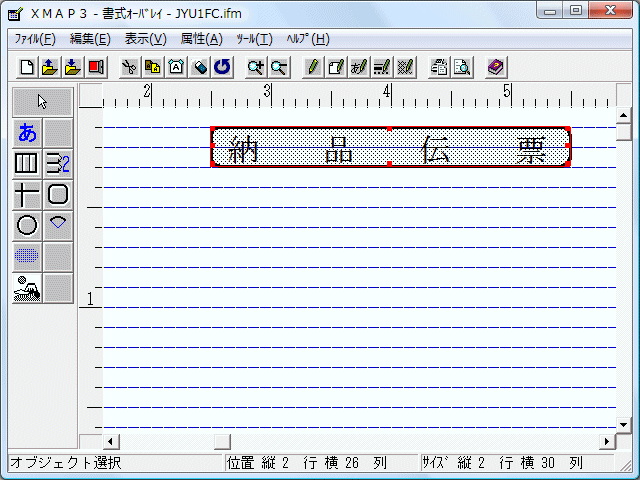Zoom out with the magnifier minus icon
Viewport: 640px width, 480px height.
click(x=279, y=67)
